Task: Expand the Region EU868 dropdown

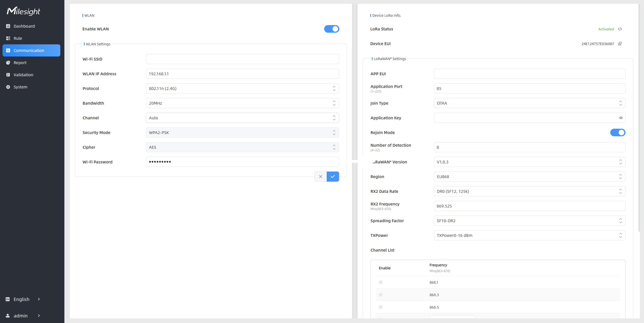Action: (x=529, y=177)
